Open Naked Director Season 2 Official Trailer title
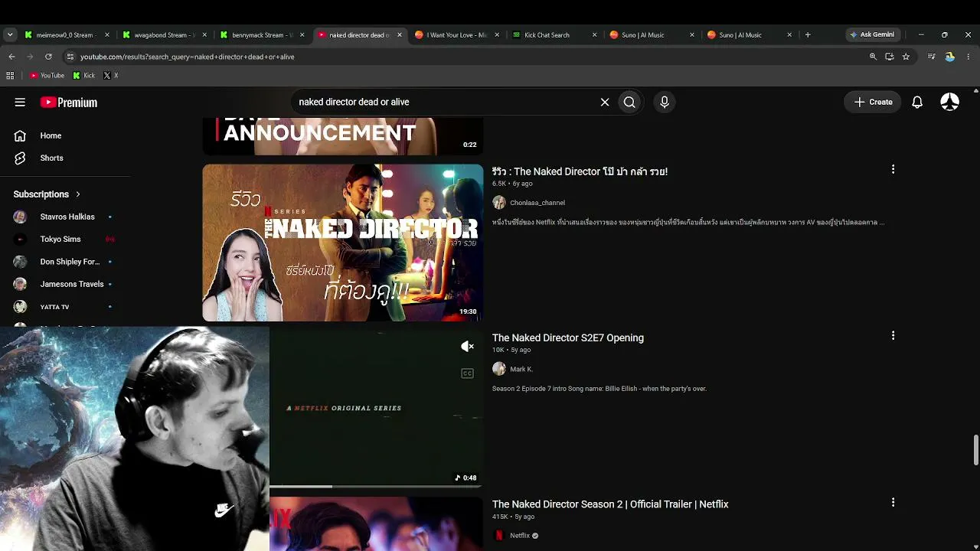Image resolution: width=980 pixels, height=551 pixels. [x=610, y=504]
